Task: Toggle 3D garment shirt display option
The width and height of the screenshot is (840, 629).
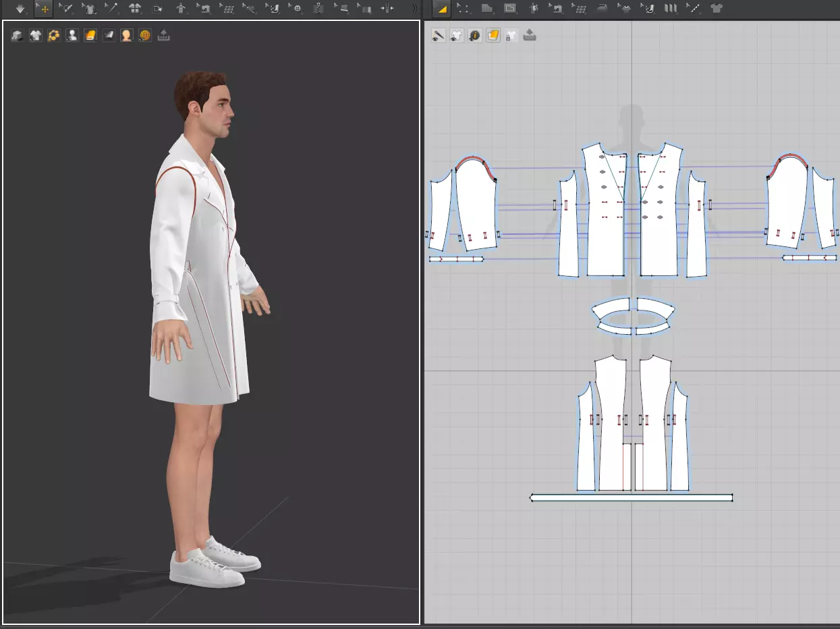Action: 36,36
